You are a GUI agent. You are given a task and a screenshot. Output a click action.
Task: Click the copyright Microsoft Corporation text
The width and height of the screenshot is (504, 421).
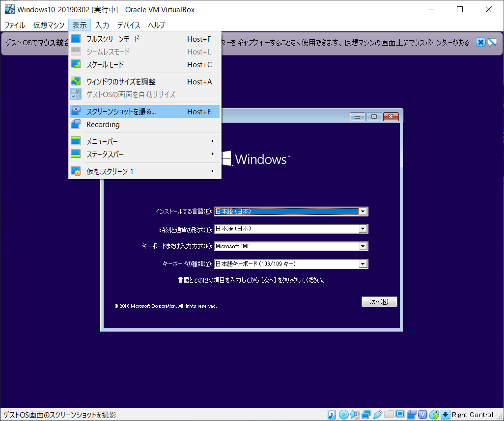click(x=166, y=306)
